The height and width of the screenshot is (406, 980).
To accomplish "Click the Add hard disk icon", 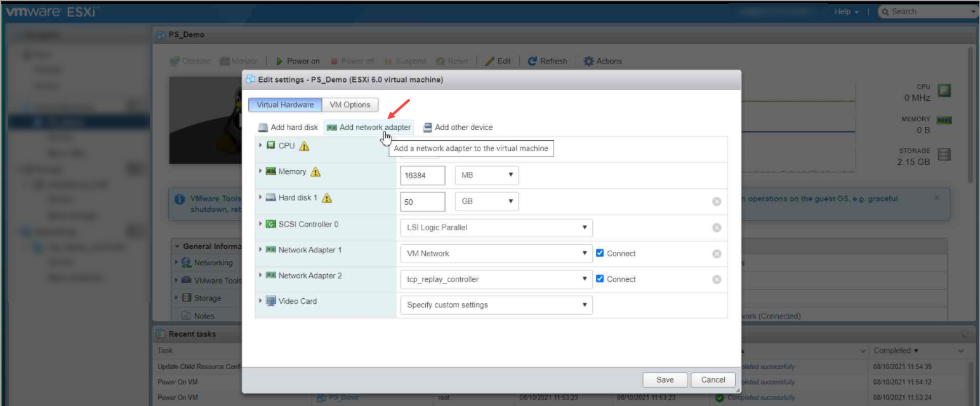I will 263,127.
